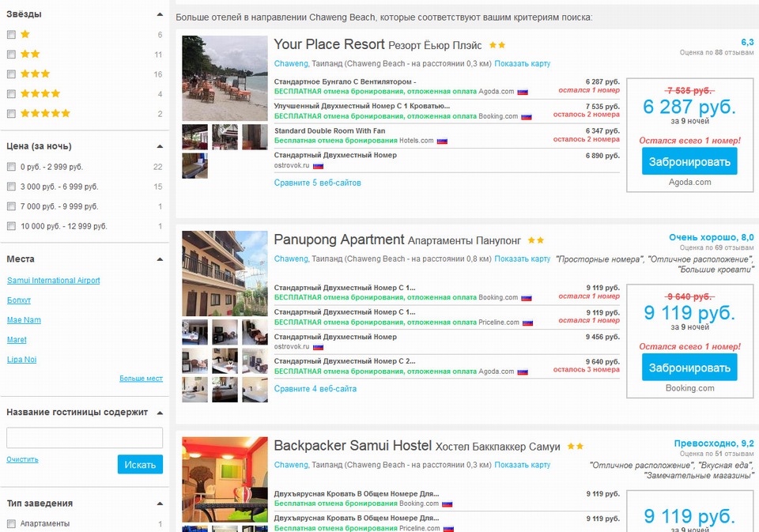Click the Искать button
Screen dimensions: 759x532
(140, 465)
